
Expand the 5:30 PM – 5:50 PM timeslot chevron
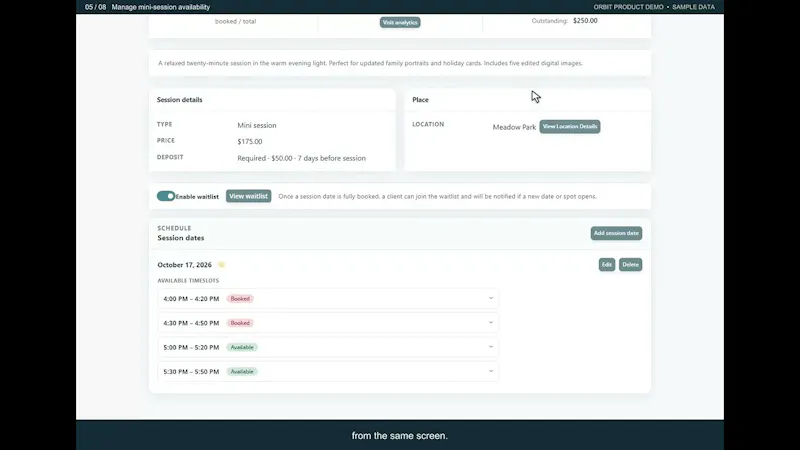(x=491, y=371)
